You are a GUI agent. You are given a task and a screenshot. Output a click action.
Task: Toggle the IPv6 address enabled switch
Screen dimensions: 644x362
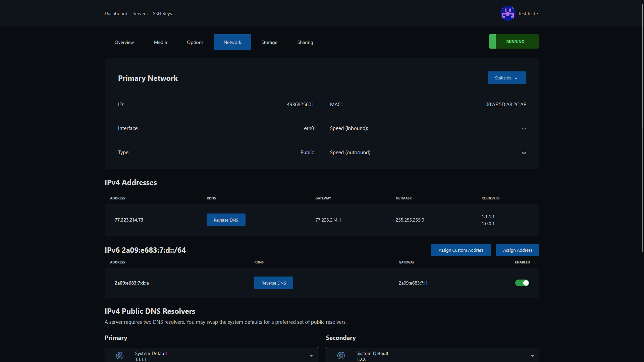pos(522,283)
